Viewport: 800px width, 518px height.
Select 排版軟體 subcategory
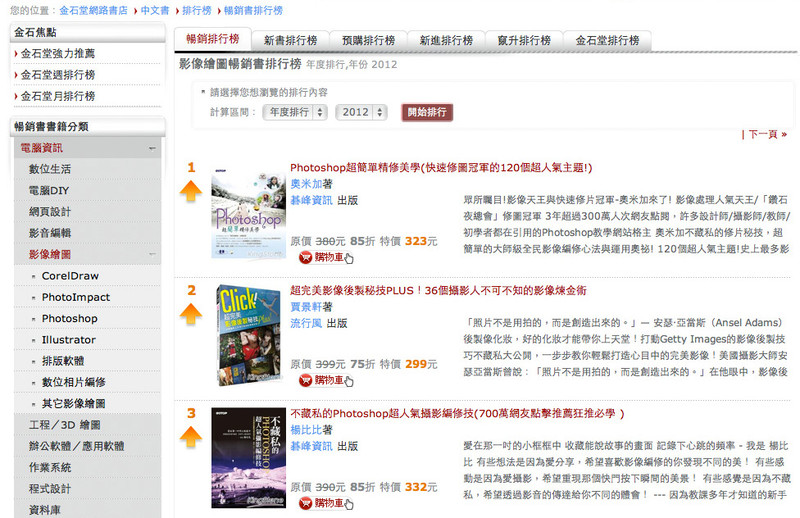63,361
